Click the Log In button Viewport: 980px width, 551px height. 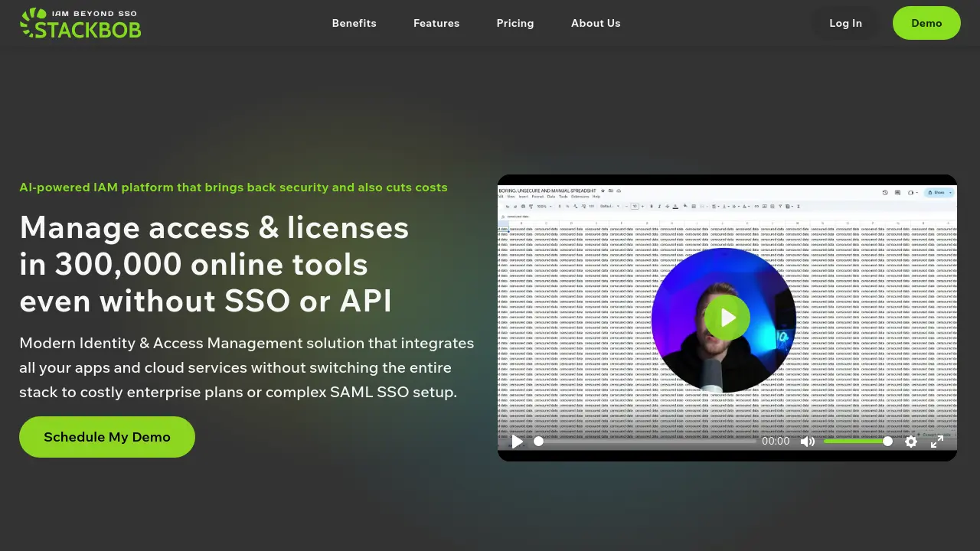coord(845,23)
